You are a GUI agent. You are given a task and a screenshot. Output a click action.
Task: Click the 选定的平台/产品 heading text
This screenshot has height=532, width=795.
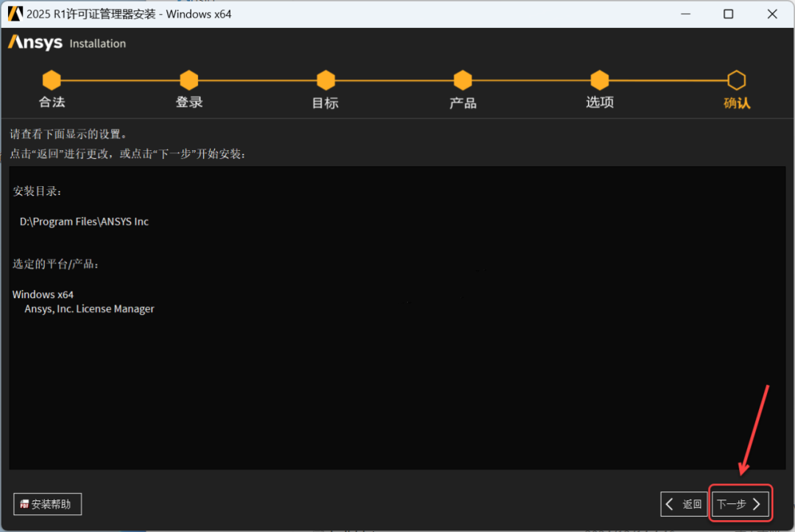[x=56, y=264]
